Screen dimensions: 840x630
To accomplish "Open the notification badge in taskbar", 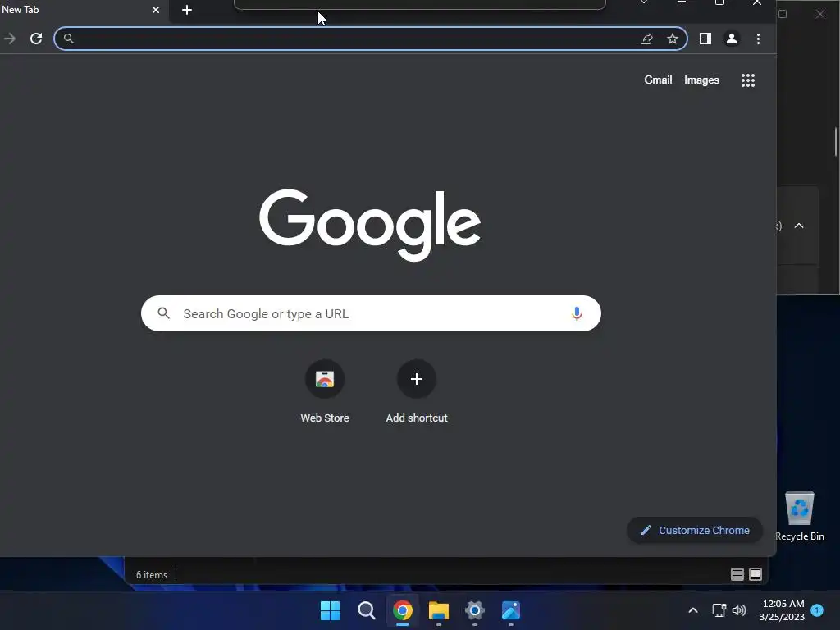I will 817,610.
